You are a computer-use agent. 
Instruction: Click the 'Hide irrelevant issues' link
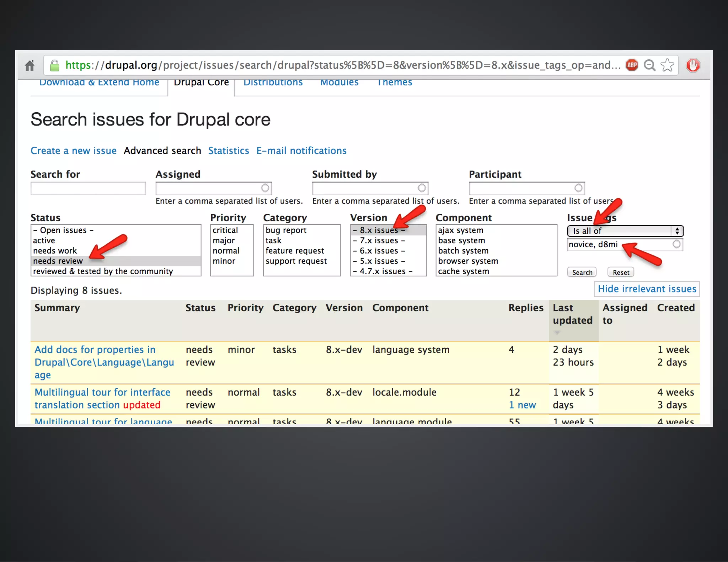(x=647, y=289)
